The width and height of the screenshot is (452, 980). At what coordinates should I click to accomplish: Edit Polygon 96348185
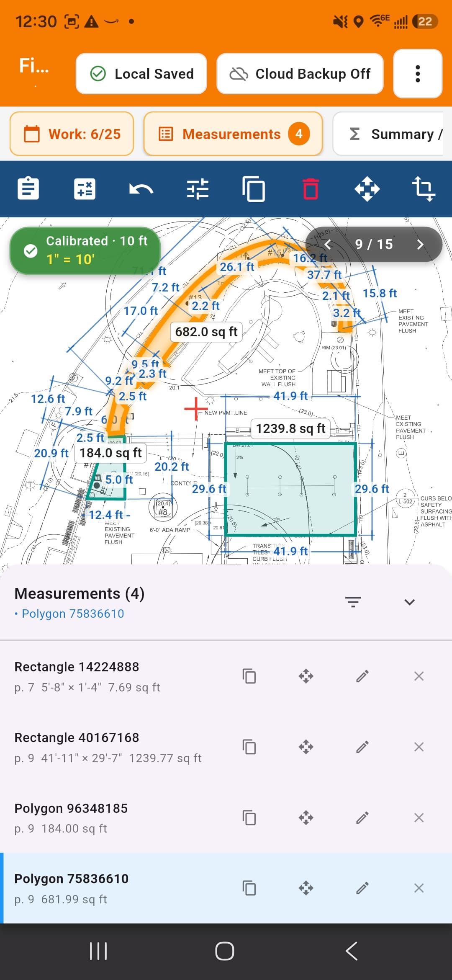[362, 818]
